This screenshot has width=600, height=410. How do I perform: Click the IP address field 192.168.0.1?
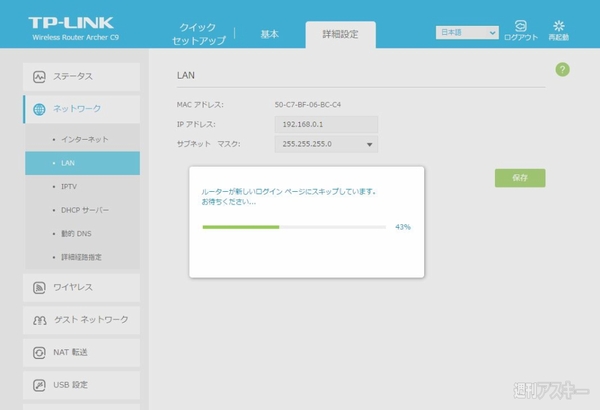tap(326, 124)
